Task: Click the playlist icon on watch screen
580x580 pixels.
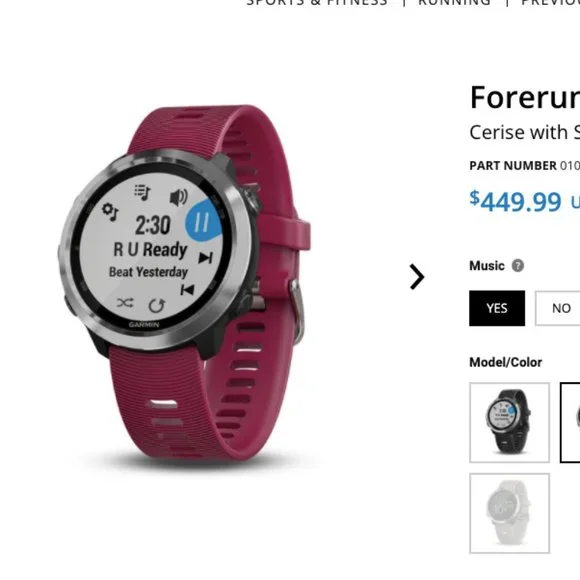Action: (142, 192)
